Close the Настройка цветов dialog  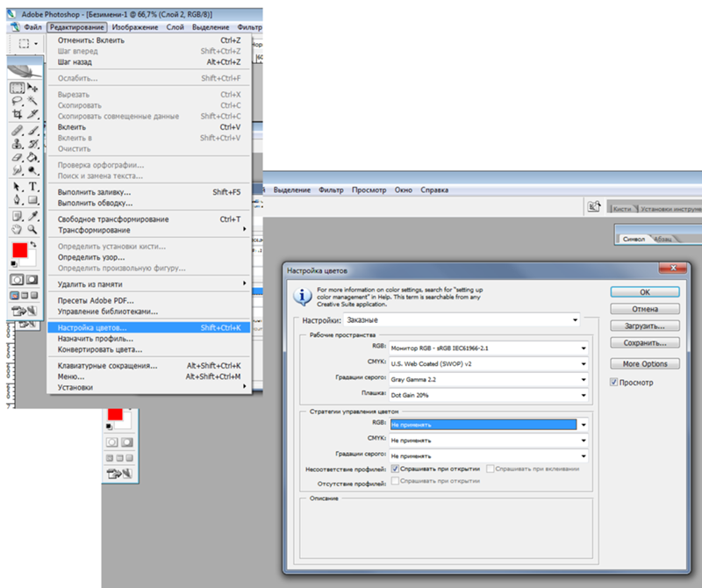pyautogui.click(x=673, y=268)
